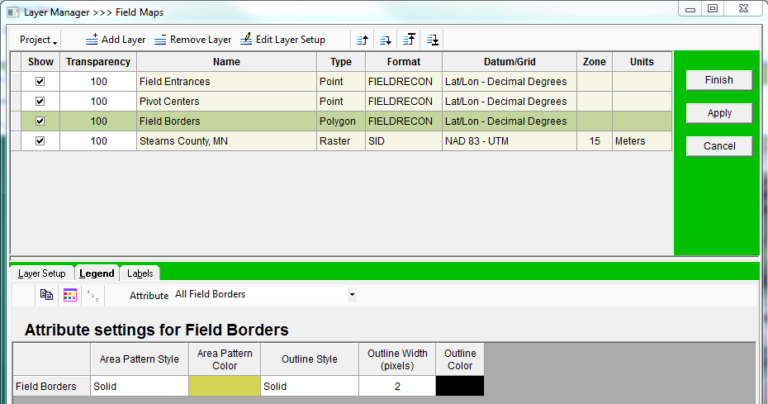Click the Zone column header
The height and width of the screenshot is (404, 768).
594,62
